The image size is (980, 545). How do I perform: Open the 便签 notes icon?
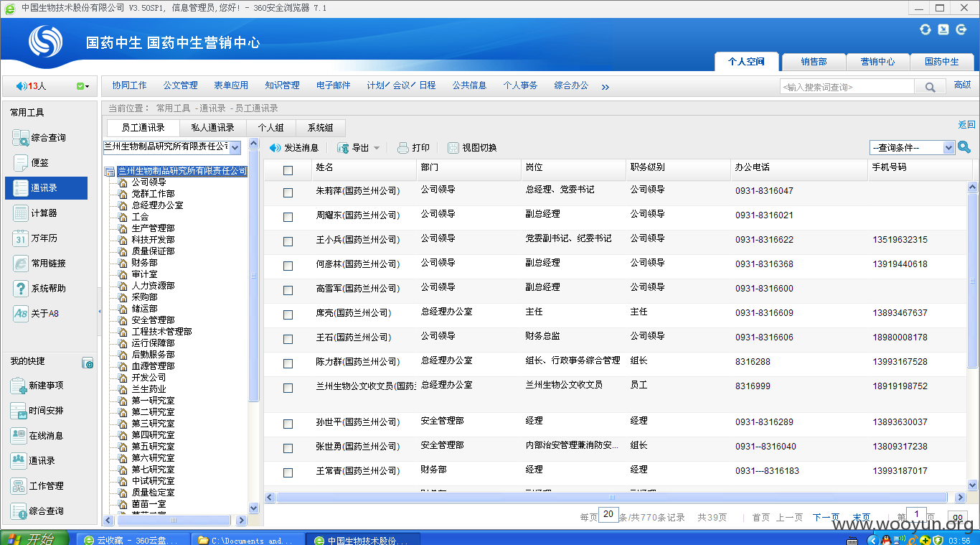20,162
